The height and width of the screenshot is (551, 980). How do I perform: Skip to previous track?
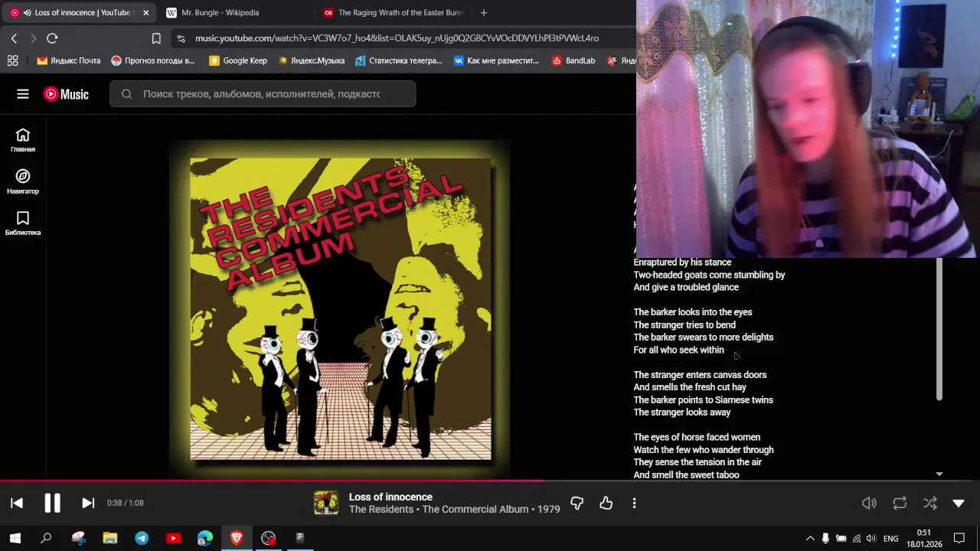(x=17, y=503)
